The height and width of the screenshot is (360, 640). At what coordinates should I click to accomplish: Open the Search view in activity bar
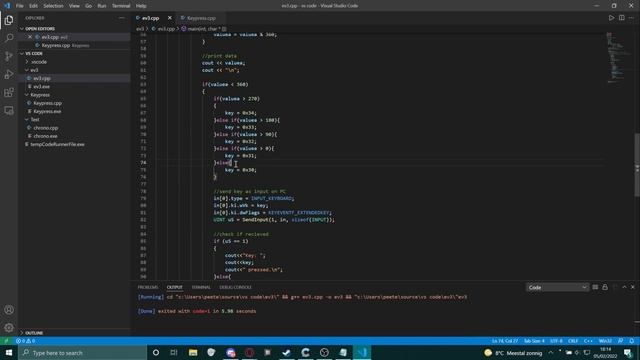9,38
